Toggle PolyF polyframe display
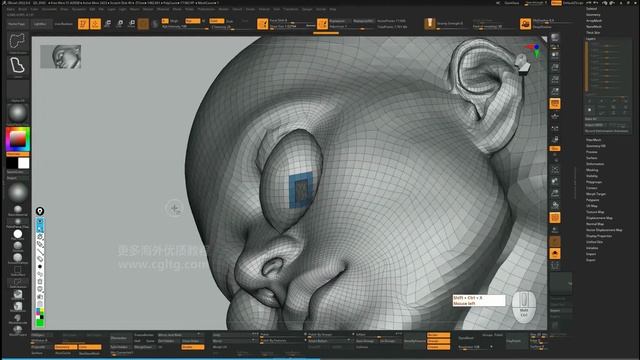The width and height of the screenshot is (640, 360). tap(555, 218)
